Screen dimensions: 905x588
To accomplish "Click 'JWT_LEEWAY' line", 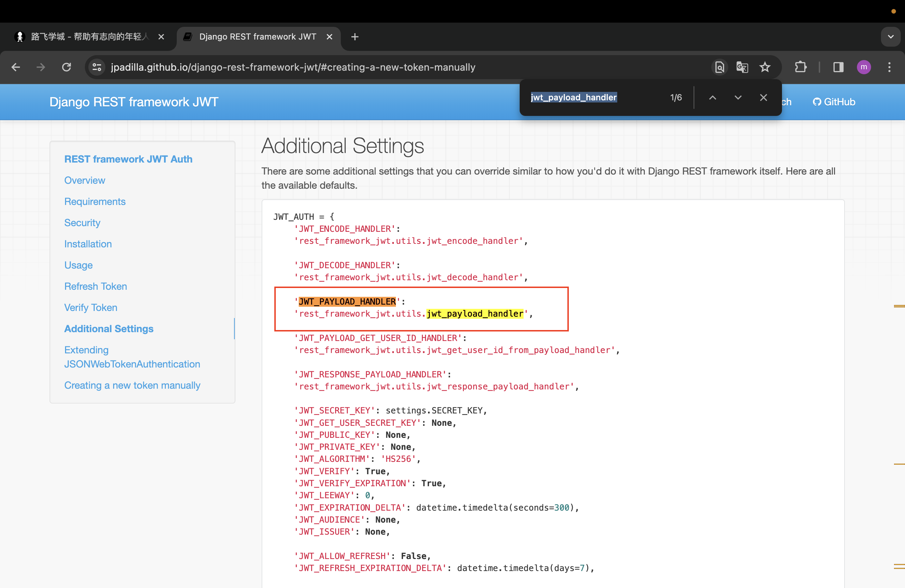I will click(x=334, y=496).
